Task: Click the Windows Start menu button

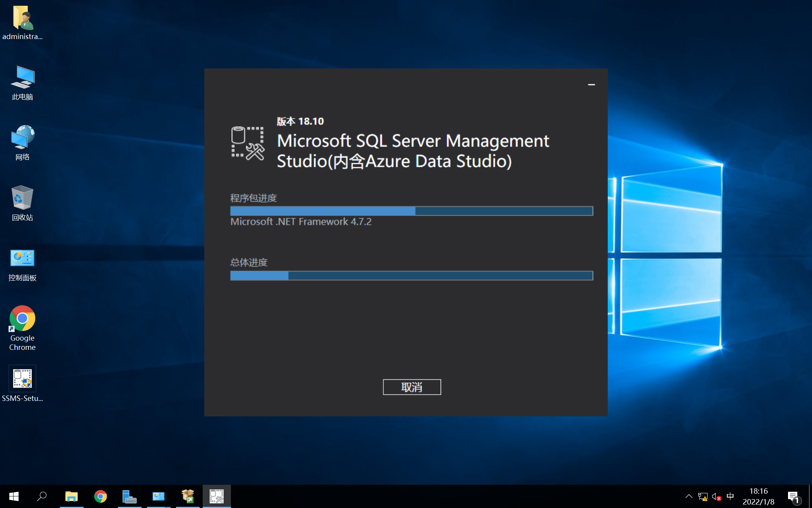Action: 15,496
